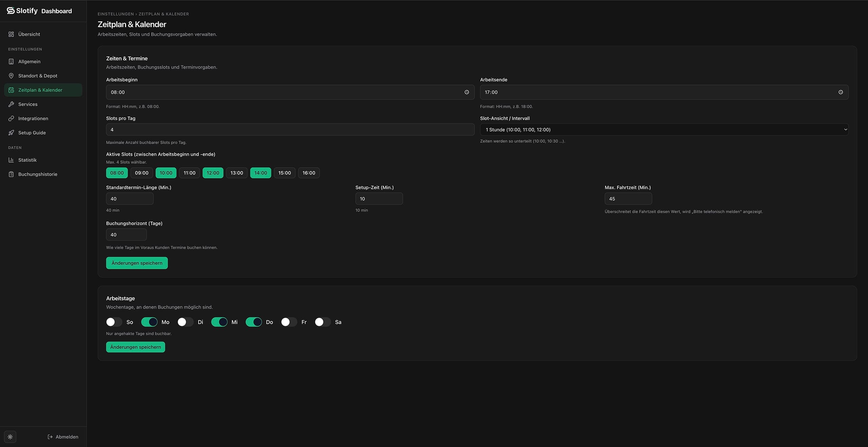
Task: Navigate to EINSTELLUNGEN in the breadcrumb
Action: point(116,14)
